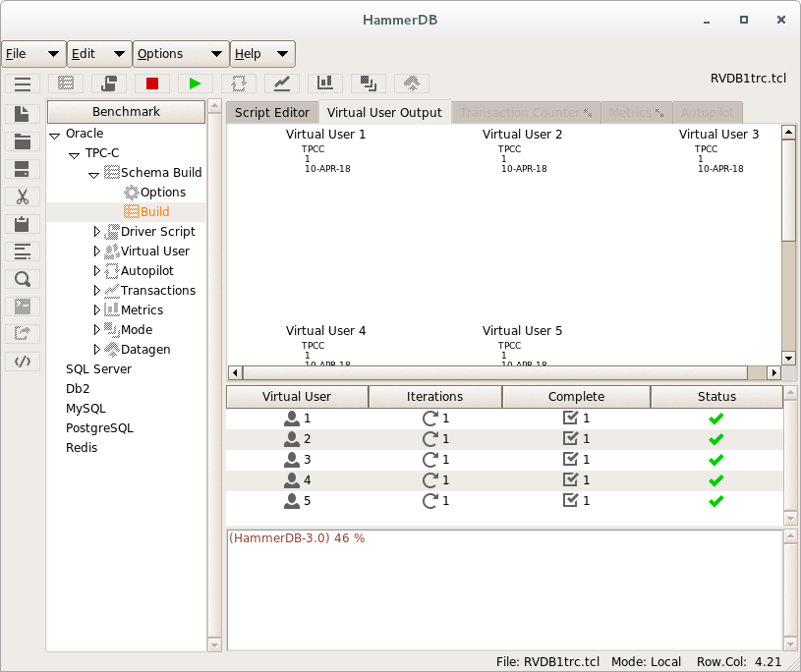
Task: Open the Metrics bar chart icon
Action: 325,84
